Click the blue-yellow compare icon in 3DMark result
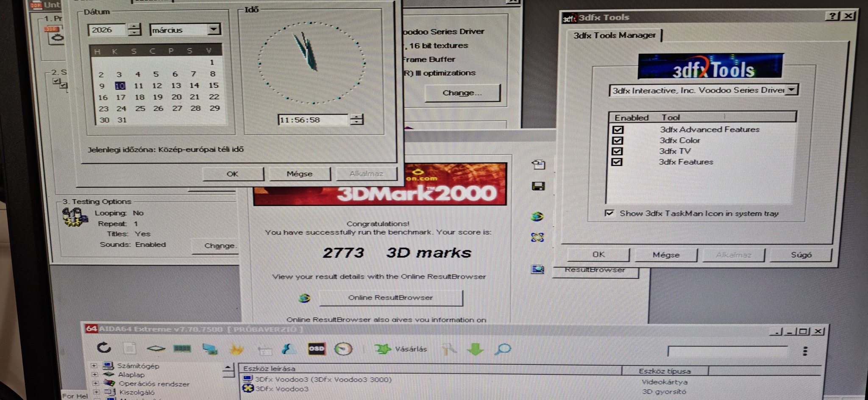The width and height of the screenshot is (868, 400). (x=537, y=237)
